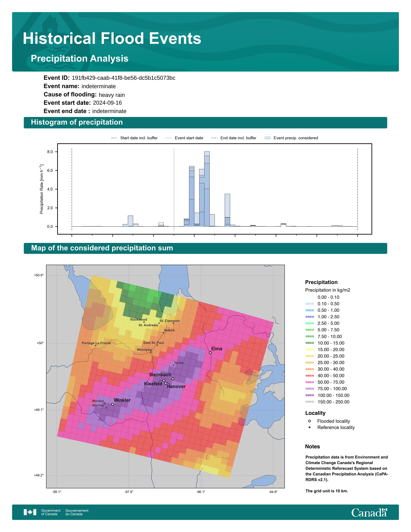
Task: Click the Winkler flooded locality marker
Action: [x=113, y=404]
